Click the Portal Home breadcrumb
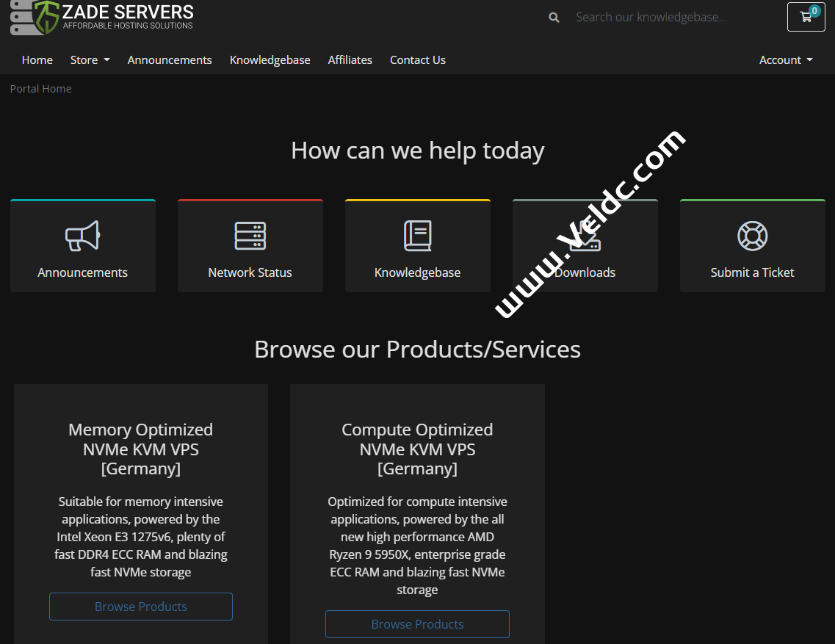The height and width of the screenshot is (644, 835). pyautogui.click(x=41, y=89)
